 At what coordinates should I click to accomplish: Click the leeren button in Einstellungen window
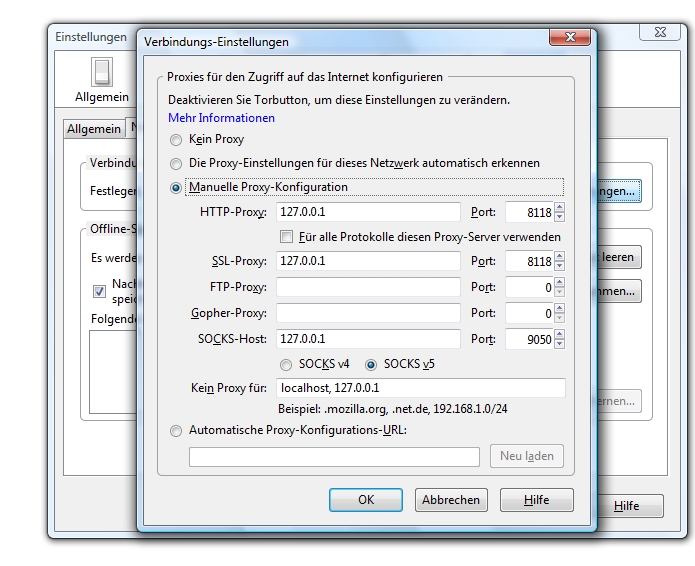pyautogui.click(x=618, y=257)
